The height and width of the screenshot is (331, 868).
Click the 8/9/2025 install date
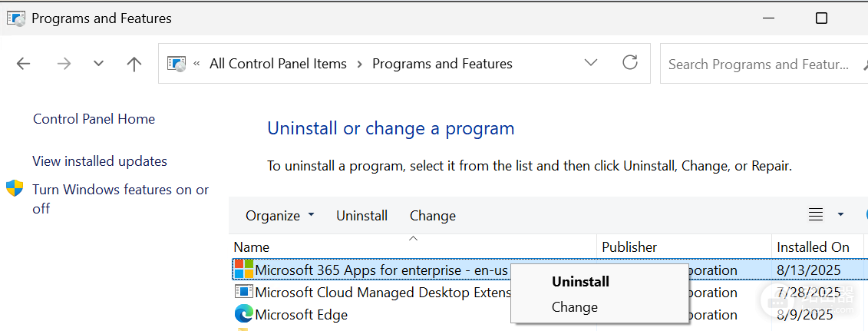(805, 315)
